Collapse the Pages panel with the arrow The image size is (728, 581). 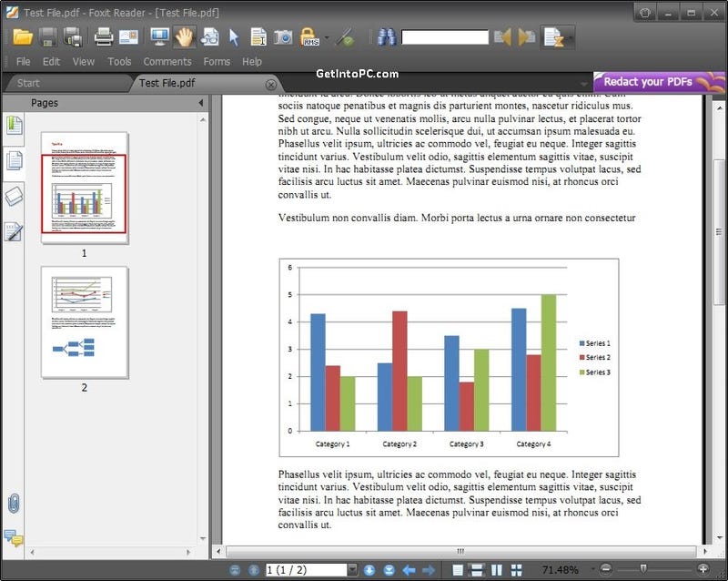[200, 103]
